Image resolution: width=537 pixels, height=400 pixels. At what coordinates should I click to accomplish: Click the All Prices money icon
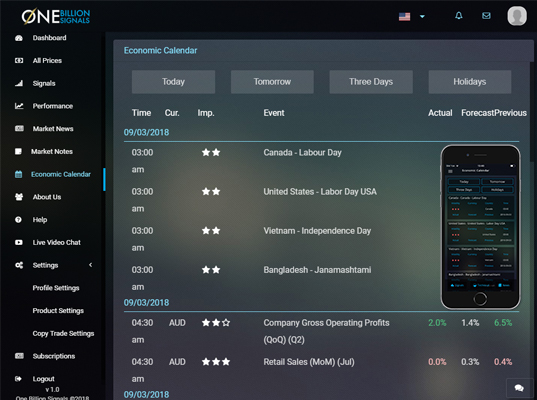(19, 61)
